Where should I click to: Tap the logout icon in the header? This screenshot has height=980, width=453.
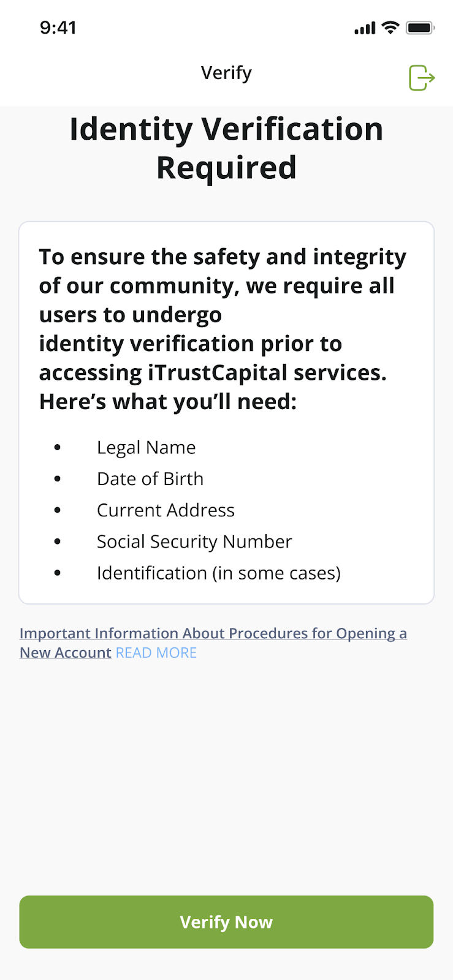click(x=422, y=78)
